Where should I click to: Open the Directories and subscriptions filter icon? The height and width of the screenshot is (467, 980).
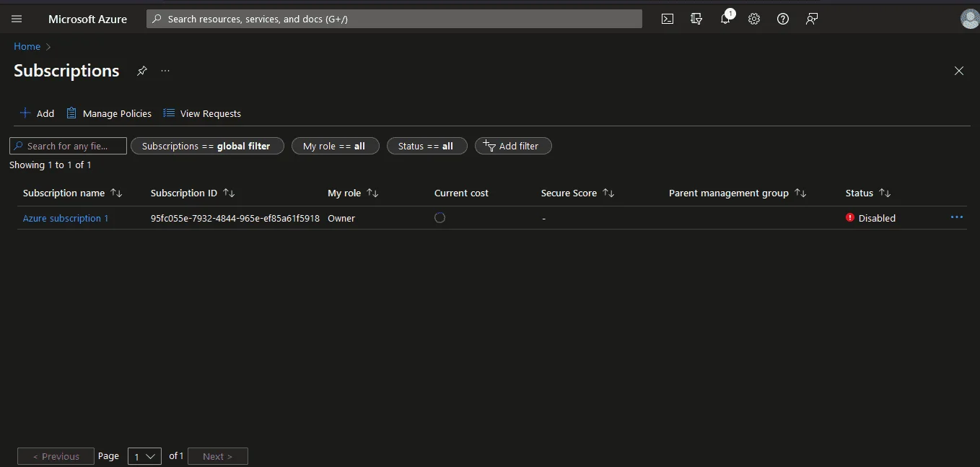(x=696, y=19)
